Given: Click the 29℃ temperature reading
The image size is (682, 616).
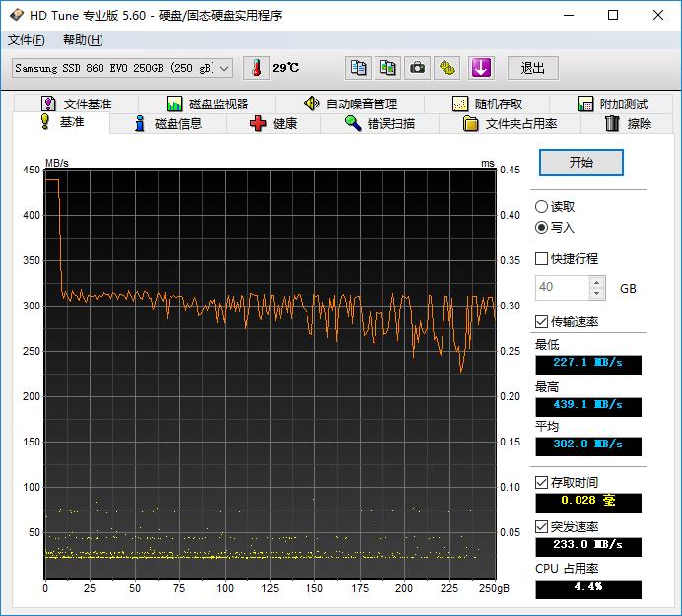Looking at the screenshot, I should pyautogui.click(x=286, y=68).
